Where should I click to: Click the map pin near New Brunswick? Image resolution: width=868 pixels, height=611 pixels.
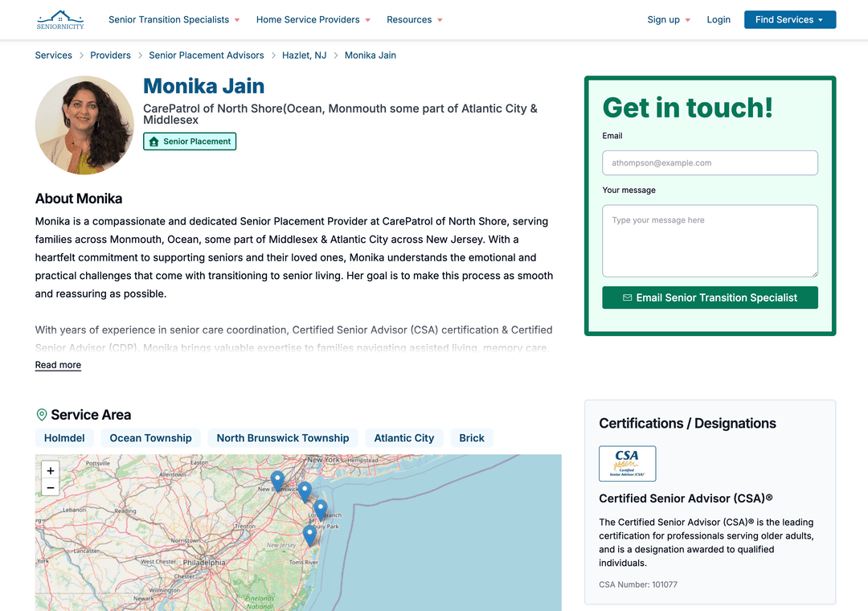(x=277, y=481)
